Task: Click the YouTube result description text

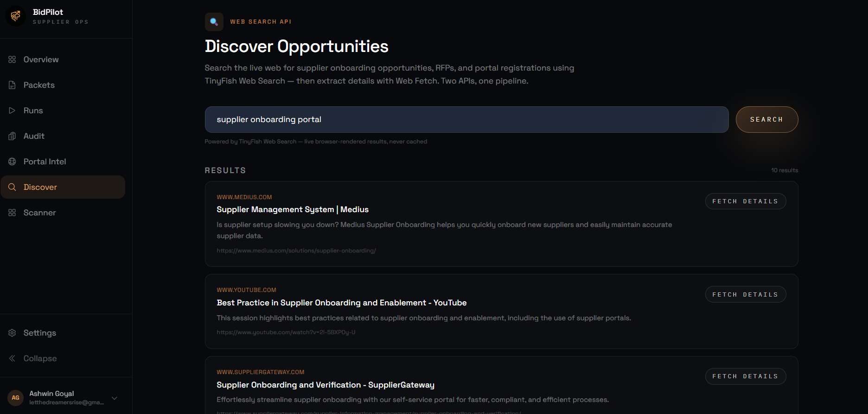Action: coord(424,318)
